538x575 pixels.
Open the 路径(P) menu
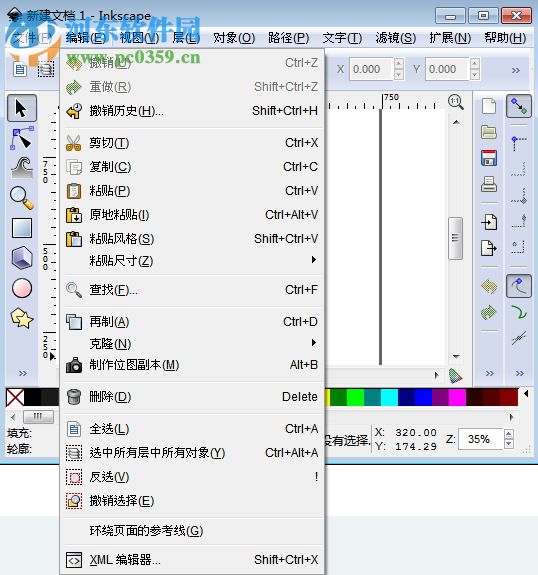click(288, 38)
